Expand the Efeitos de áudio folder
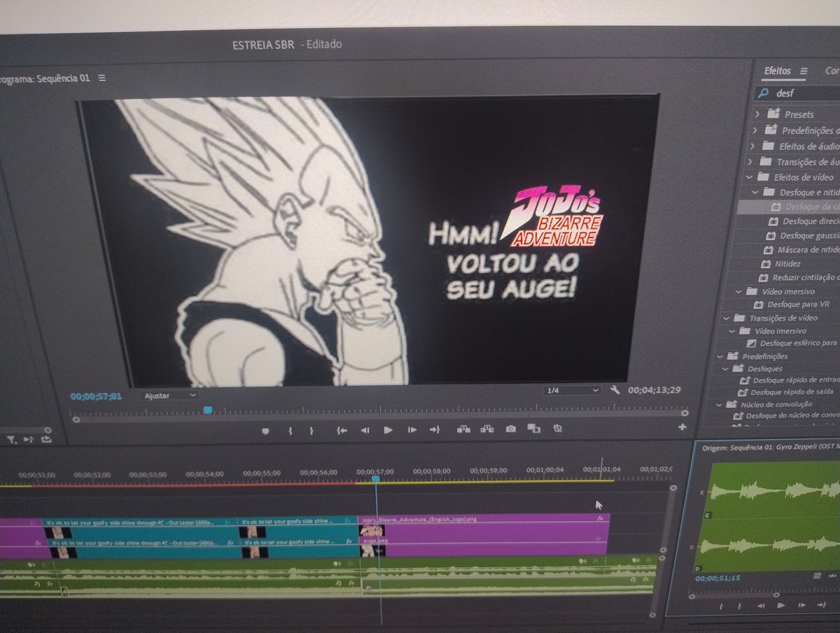The image size is (840, 633). pyautogui.click(x=751, y=146)
